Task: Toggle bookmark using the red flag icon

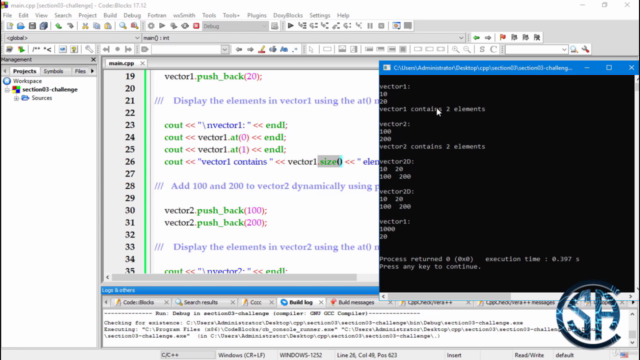Action: (x=503, y=38)
